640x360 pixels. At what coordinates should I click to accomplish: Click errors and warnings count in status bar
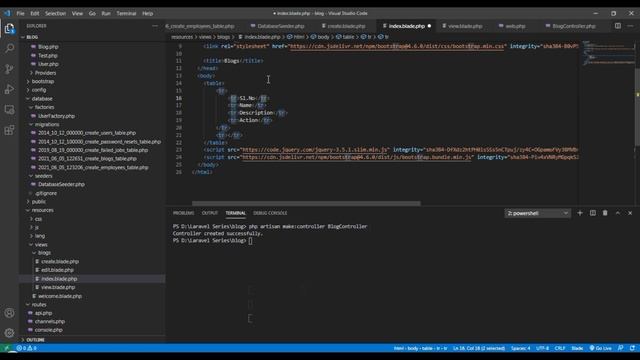click(27, 348)
